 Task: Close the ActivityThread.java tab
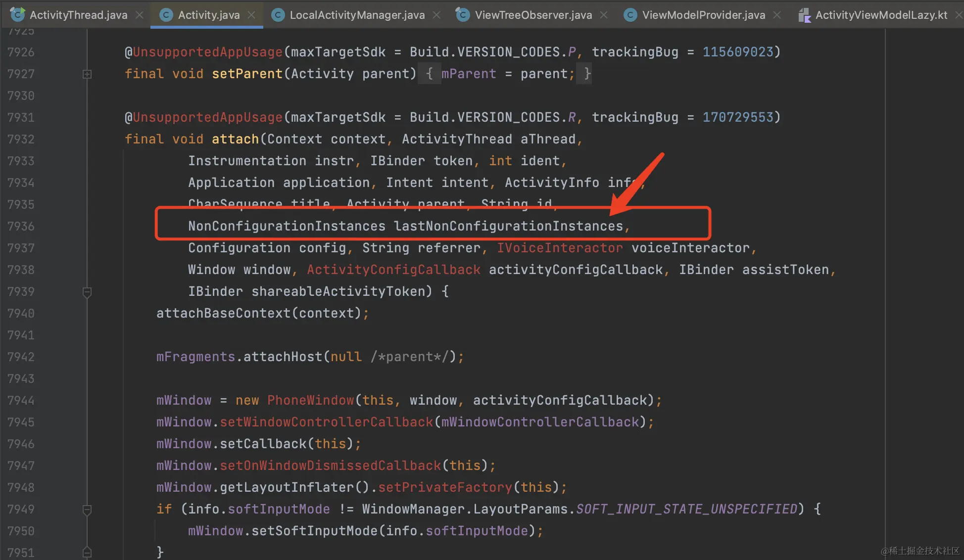140,15
